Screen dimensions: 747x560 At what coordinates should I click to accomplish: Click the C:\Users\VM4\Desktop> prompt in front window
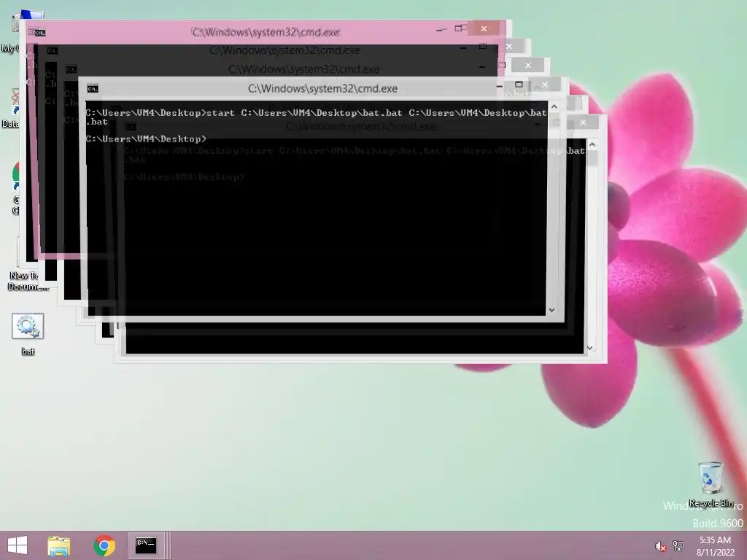tap(146, 139)
